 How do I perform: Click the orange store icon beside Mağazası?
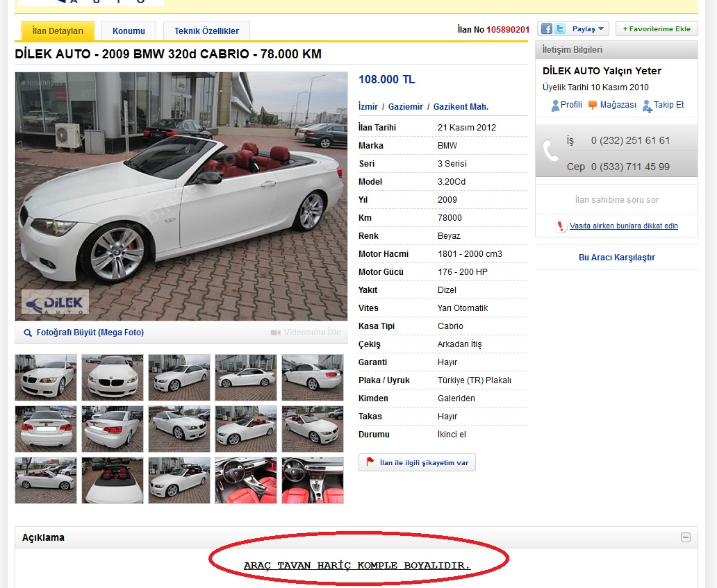pos(593,105)
